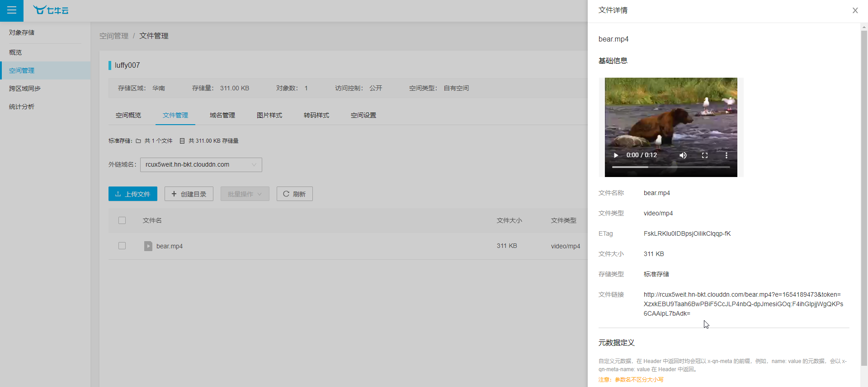The image size is (868, 387).
Task: Switch to the 图片样式 tab
Action: [x=269, y=115]
